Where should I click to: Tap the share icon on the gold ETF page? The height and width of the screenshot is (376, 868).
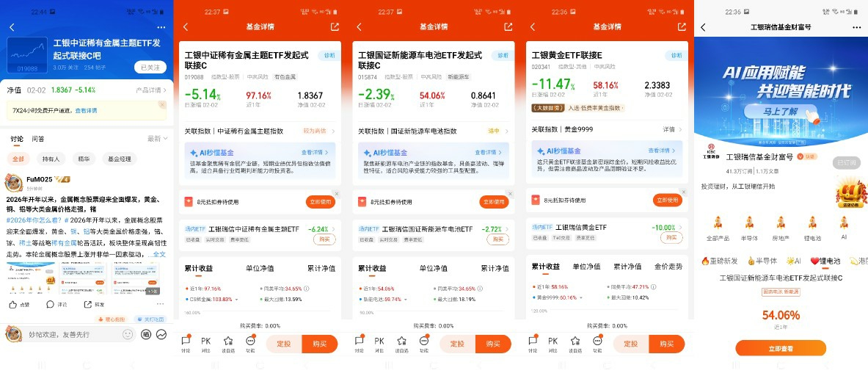coord(682,26)
